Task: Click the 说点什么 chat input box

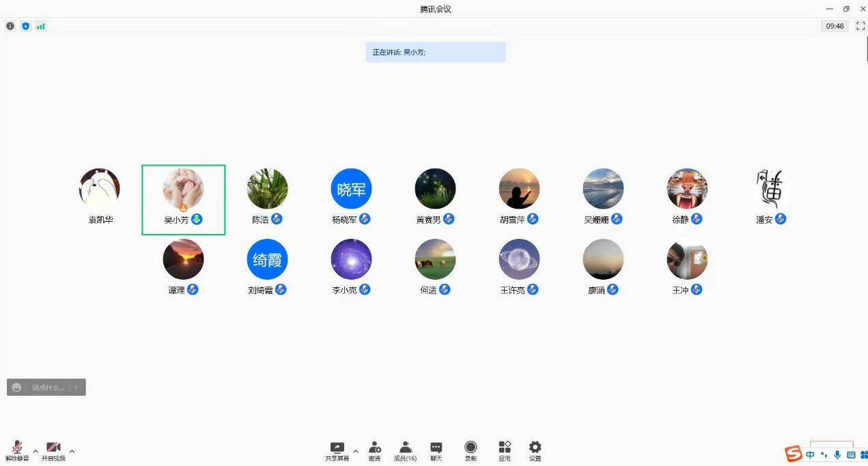Action: (48, 388)
